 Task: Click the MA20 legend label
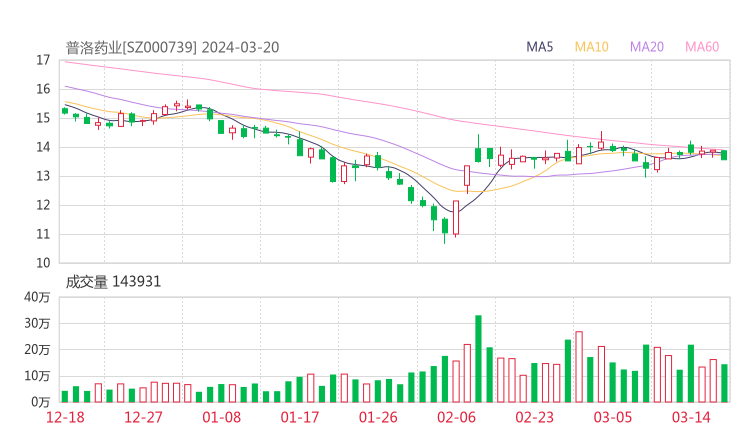[x=647, y=47]
